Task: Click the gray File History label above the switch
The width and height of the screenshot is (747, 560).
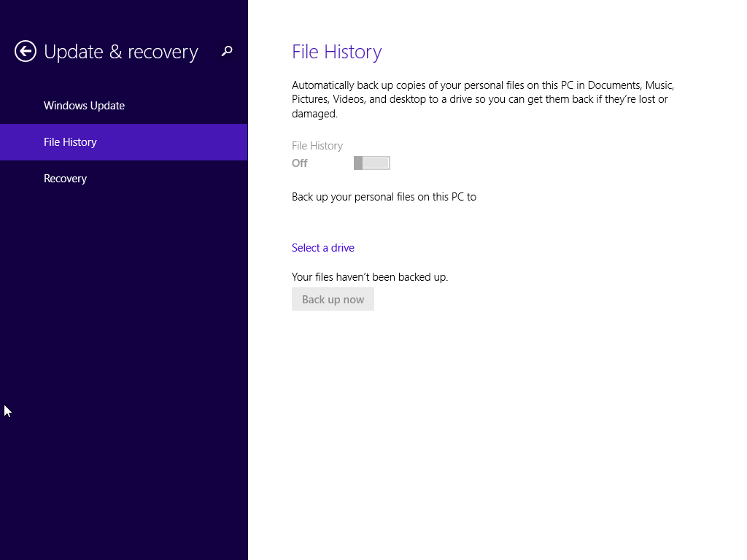Action: 317,146
